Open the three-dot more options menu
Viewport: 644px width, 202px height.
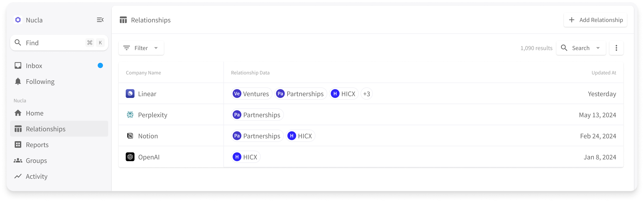[x=616, y=48]
